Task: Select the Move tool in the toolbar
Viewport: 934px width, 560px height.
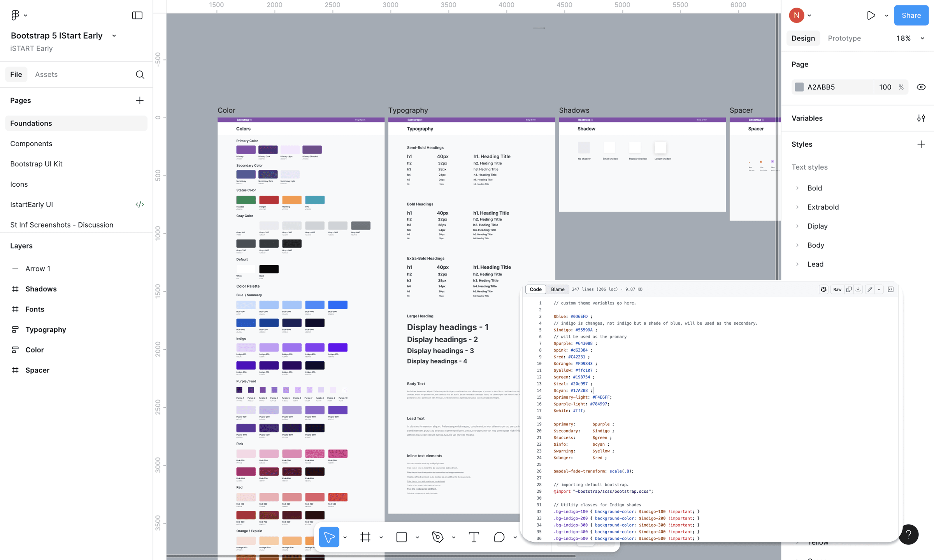Action: [329, 537]
